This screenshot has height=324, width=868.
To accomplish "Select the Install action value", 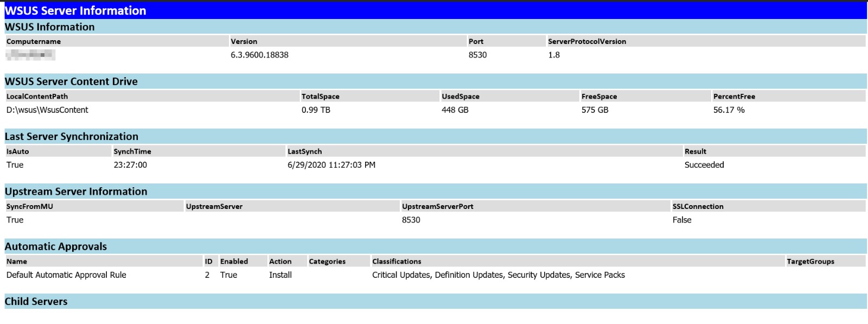I will [280, 275].
